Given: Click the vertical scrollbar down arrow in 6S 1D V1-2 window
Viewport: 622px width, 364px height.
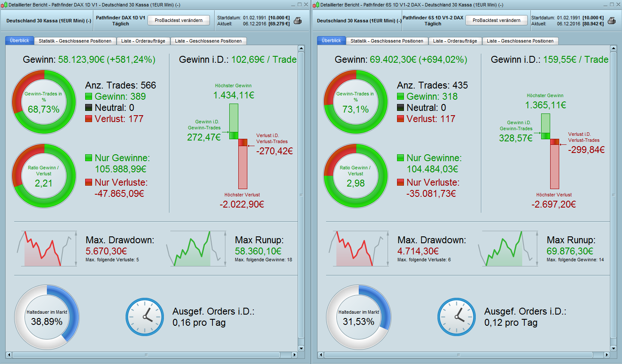Looking at the screenshot, I should click(613, 349).
